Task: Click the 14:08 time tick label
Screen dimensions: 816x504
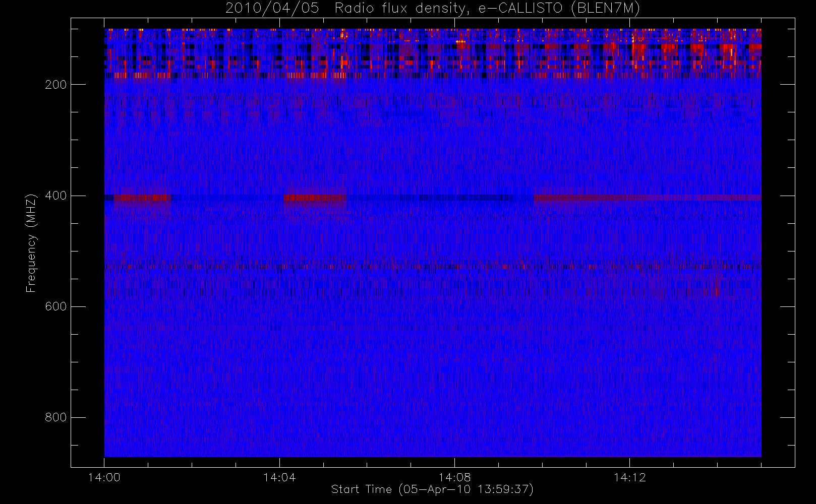Action: click(454, 477)
